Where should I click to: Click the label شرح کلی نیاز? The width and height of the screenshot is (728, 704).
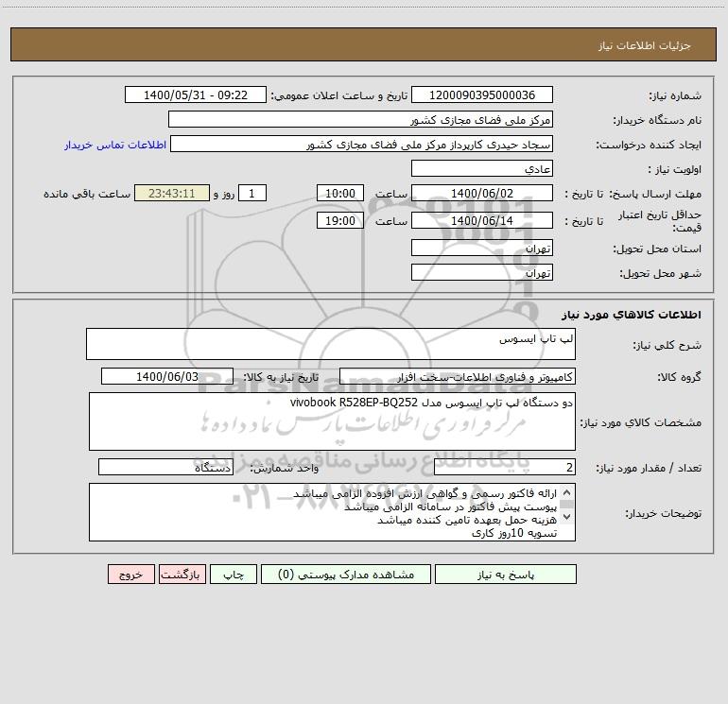coord(667,345)
